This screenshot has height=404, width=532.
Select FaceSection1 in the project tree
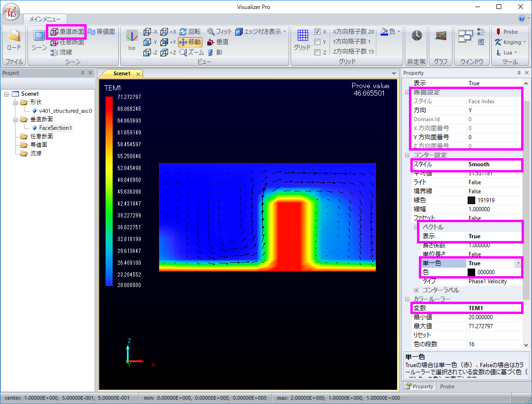tap(55, 128)
